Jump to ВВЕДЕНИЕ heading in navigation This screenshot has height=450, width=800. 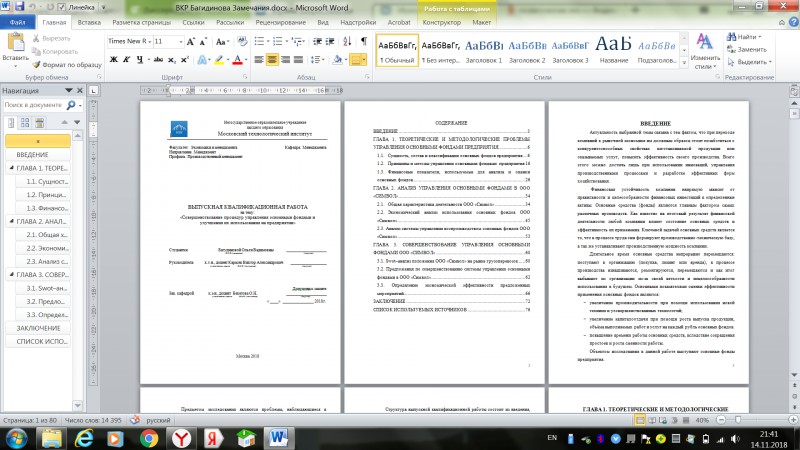coord(38,154)
